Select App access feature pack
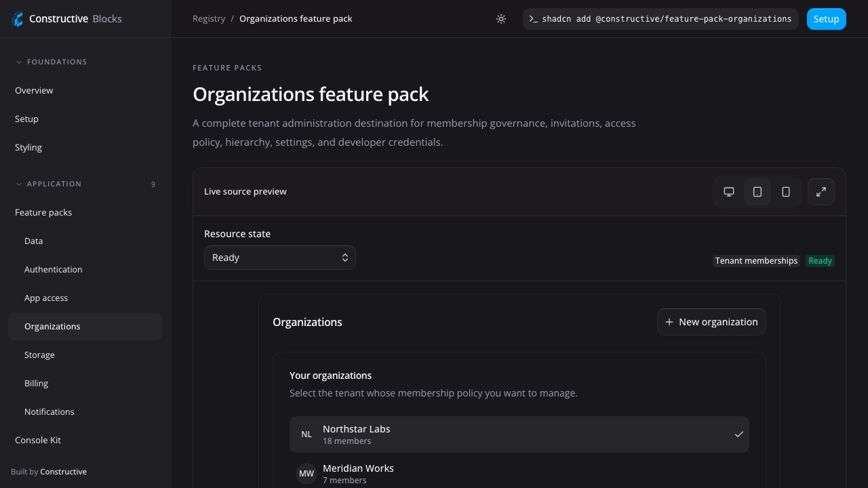868x488 pixels. 85,298
